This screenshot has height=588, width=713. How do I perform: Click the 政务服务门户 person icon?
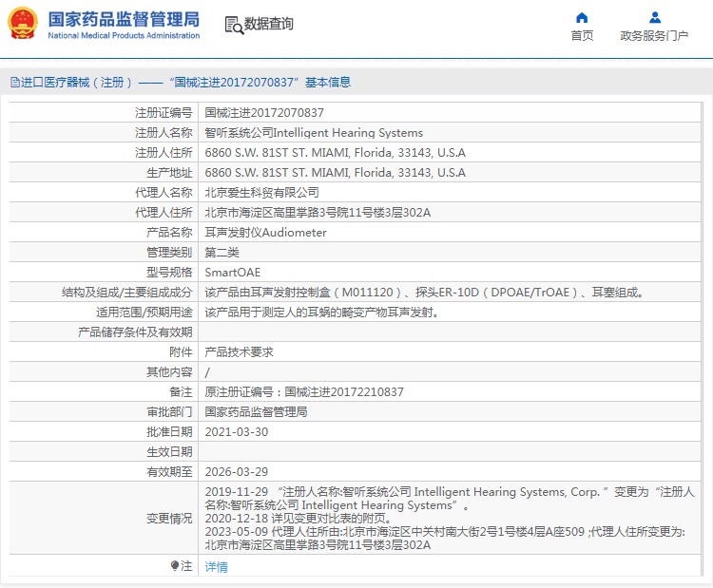tap(654, 17)
